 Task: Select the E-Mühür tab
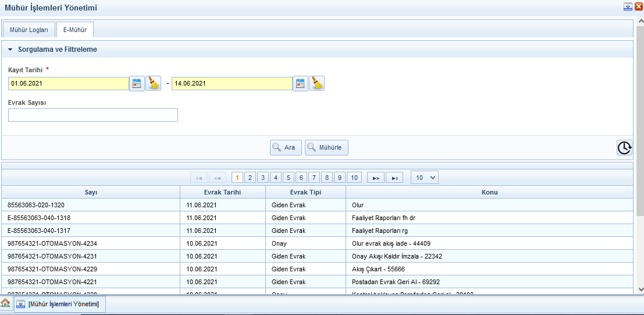75,29
